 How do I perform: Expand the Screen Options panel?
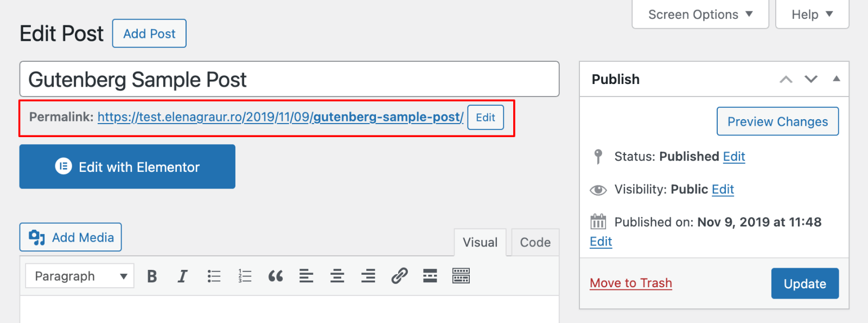[x=700, y=15]
